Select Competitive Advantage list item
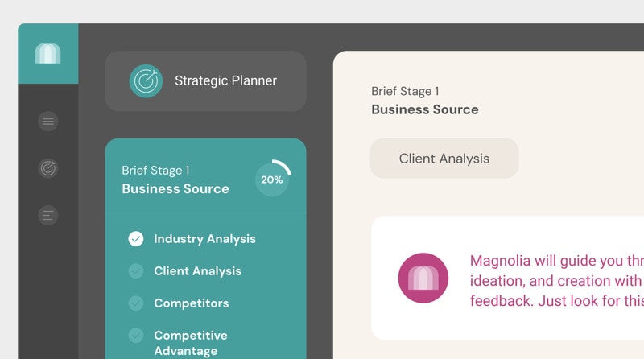The height and width of the screenshot is (359, 644). 191,343
